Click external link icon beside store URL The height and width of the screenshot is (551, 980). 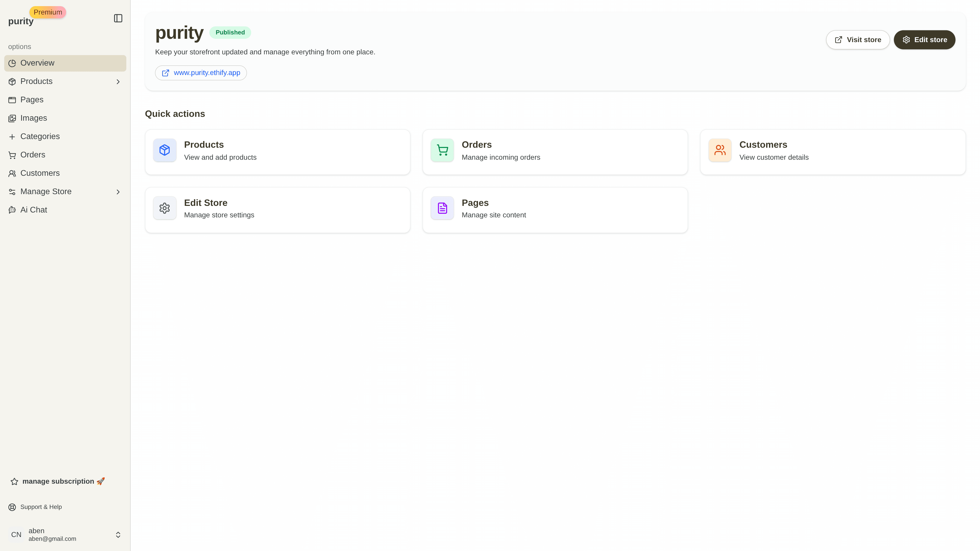coord(165,73)
